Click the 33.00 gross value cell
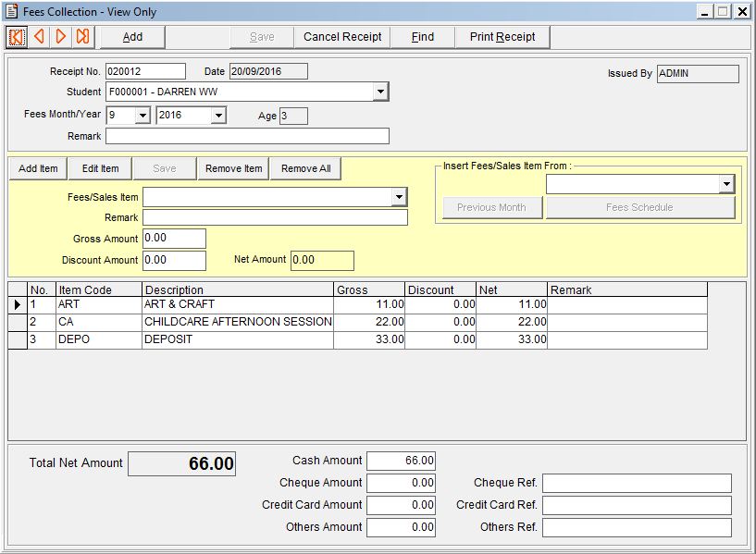 coord(369,339)
